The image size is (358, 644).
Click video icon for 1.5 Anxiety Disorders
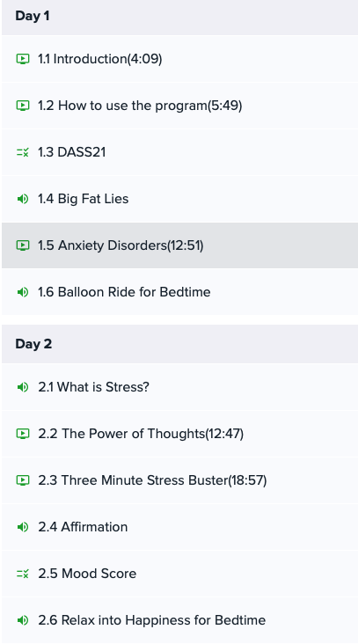23,245
